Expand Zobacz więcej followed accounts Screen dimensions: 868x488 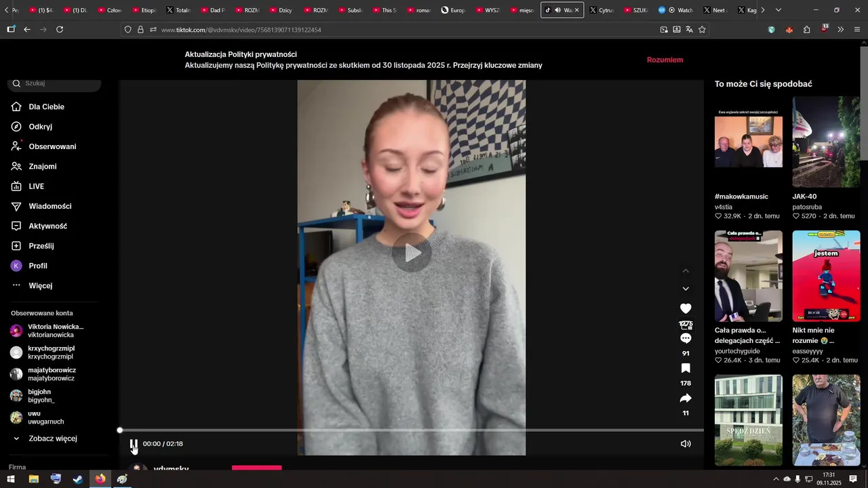tap(54, 439)
